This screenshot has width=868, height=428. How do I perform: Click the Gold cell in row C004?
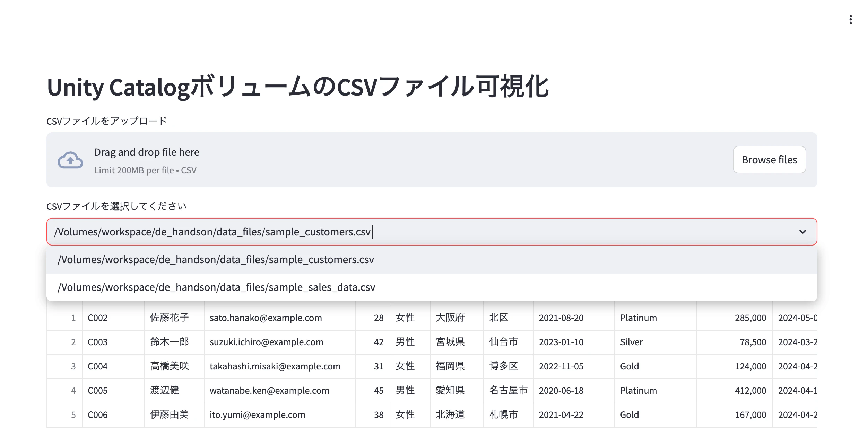656,366
